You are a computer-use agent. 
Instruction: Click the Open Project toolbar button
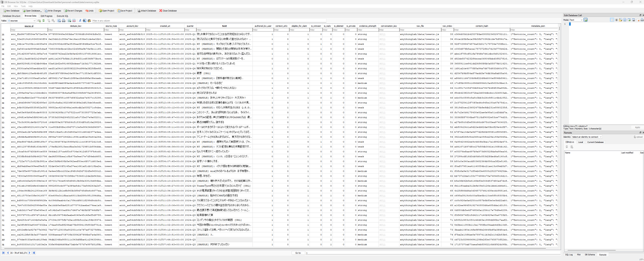pos(107,10)
